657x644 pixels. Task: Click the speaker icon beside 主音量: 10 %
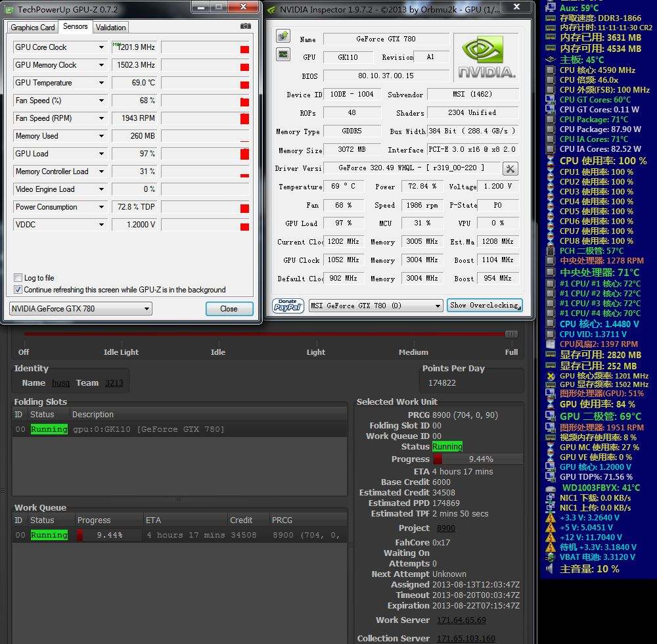point(551,569)
